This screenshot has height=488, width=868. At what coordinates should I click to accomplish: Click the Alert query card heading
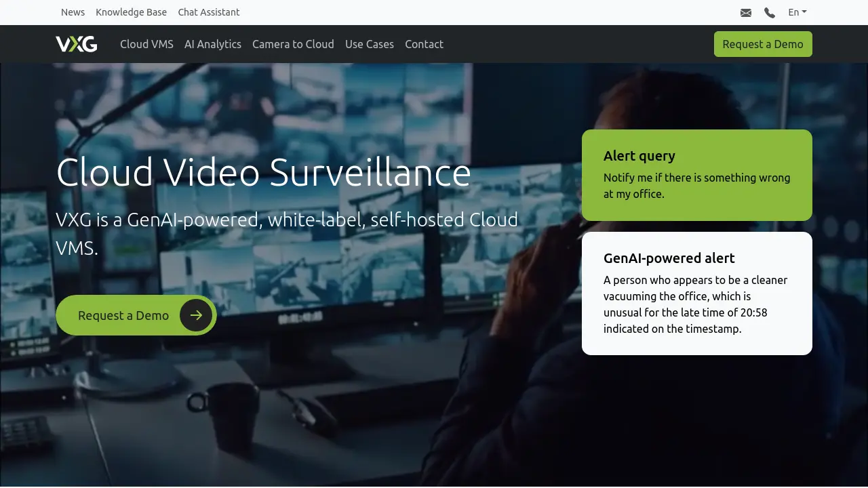[x=639, y=156]
